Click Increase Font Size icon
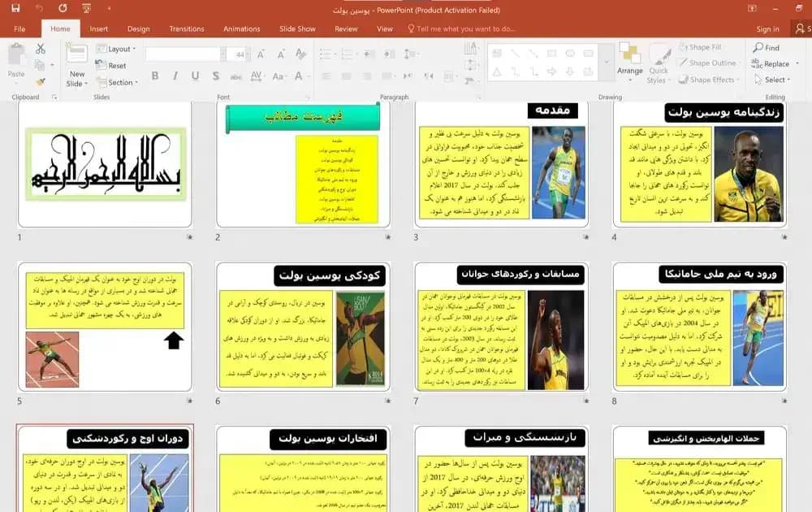Viewport: 812px width, 512px height. 261,54
